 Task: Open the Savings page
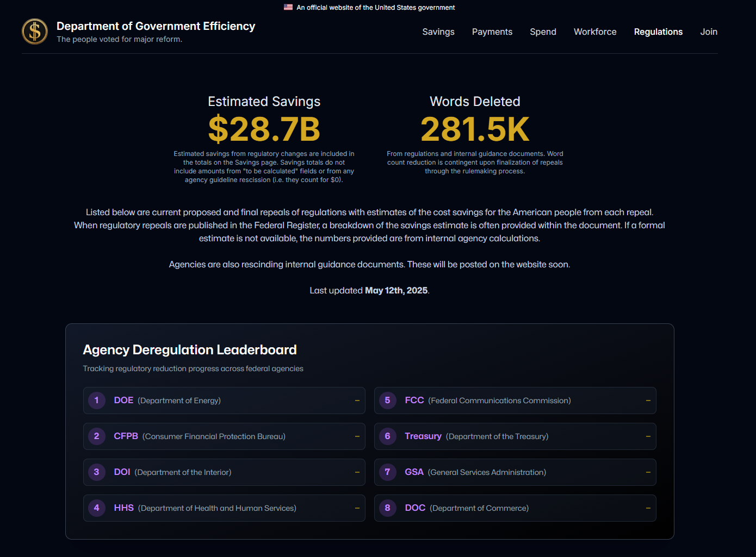click(x=438, y=32)
